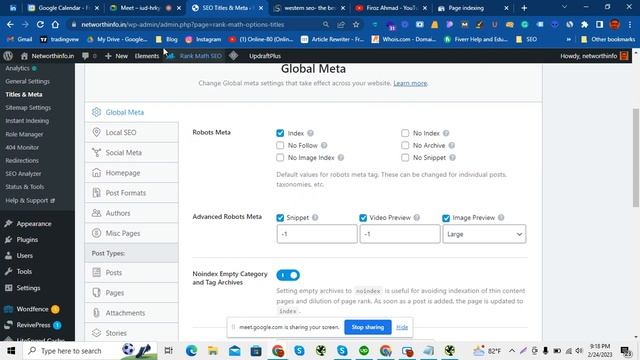The image size is (640, 360).
Task: Click the Learn more link
Action: pyautogui.click(x=410, y=83)
